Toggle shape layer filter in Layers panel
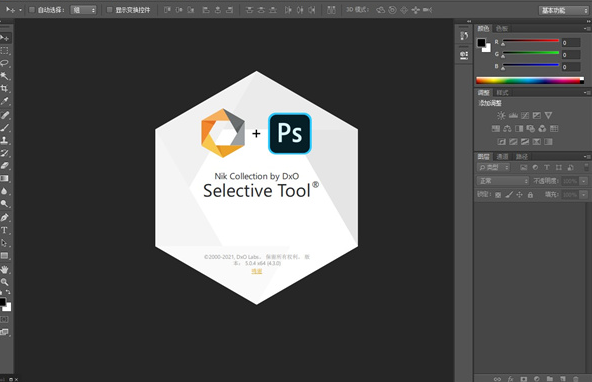Screen dimensions: 592x382 click(x=559, y=167)
